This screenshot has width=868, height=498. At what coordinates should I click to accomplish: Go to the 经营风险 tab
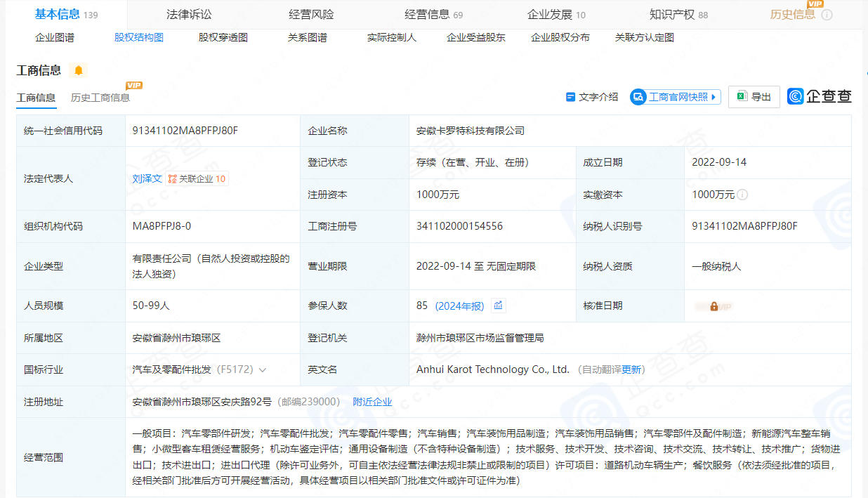(x=311, y=15)
